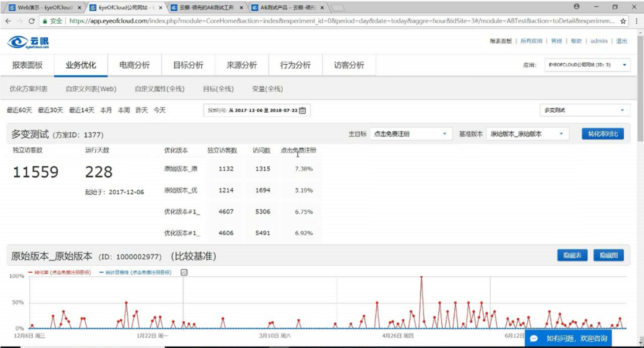Close the AB测试产品 browser tab
The height and width of the screenshot is (348, 644).
pyautogui.click(x=323, y=8)
